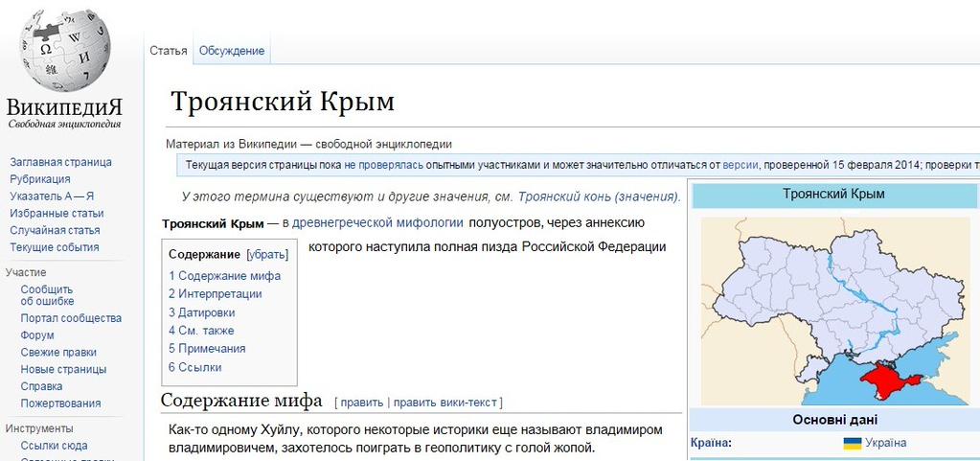This screenshot has height=461, width=980.
Task: Click править вики-текст link
Action: click(445, 403)
